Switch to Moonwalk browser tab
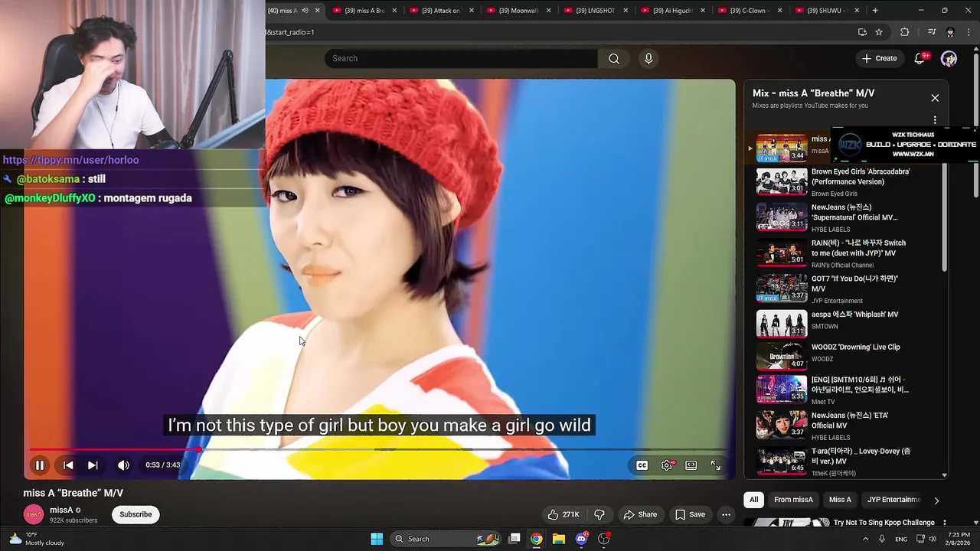 tap(518, 11)
